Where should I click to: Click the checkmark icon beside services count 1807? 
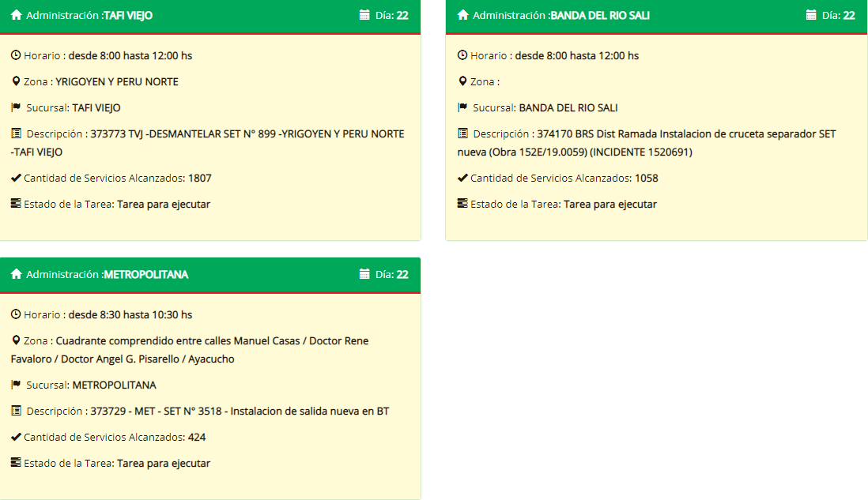(x=16, y=178)
